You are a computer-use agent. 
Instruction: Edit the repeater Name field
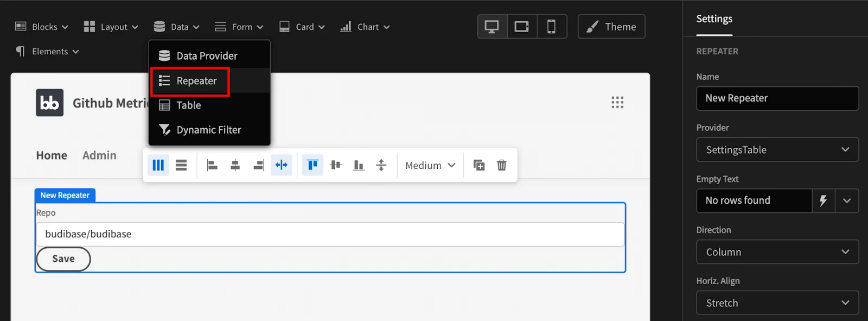pyautogui.click(x=777, y=98)
